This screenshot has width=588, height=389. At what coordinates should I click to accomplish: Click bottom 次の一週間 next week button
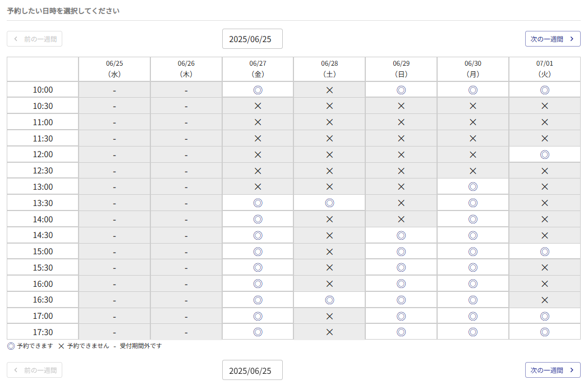(552, 370)
